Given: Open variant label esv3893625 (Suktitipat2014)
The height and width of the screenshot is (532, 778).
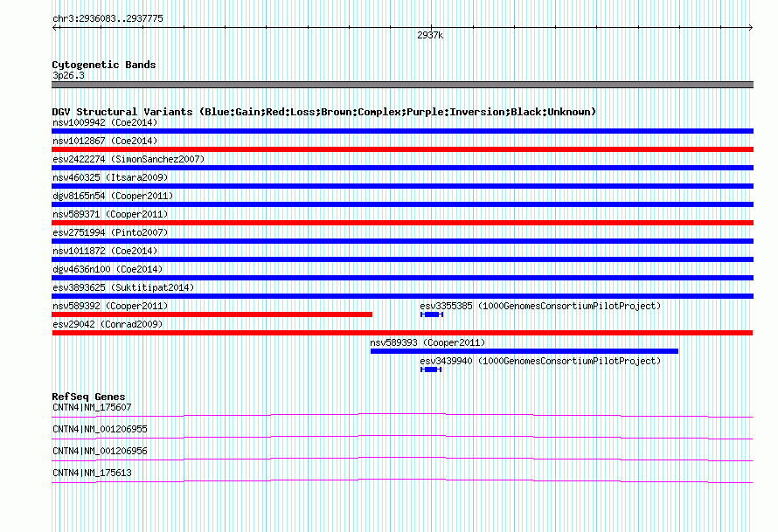Looking at the screenshot, I should point(123,287).
